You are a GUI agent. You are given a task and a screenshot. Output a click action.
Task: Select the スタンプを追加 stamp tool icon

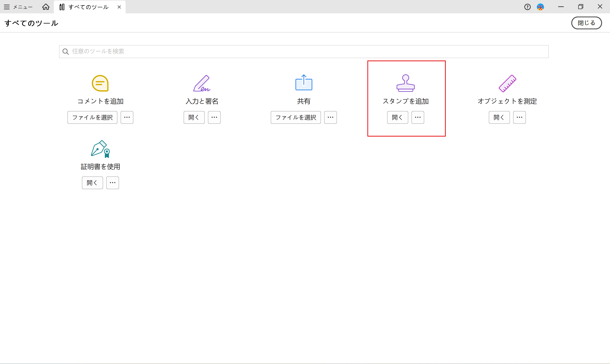click(405, 83)
